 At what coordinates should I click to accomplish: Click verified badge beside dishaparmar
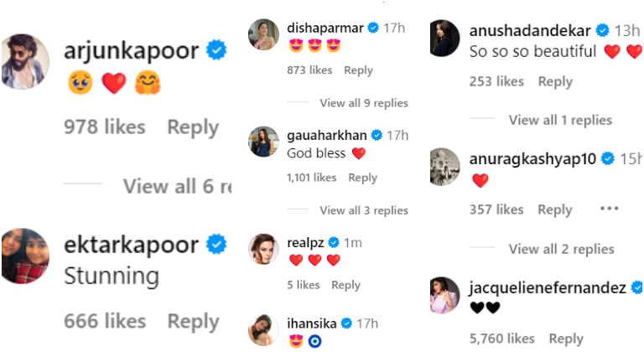[373, 28]
